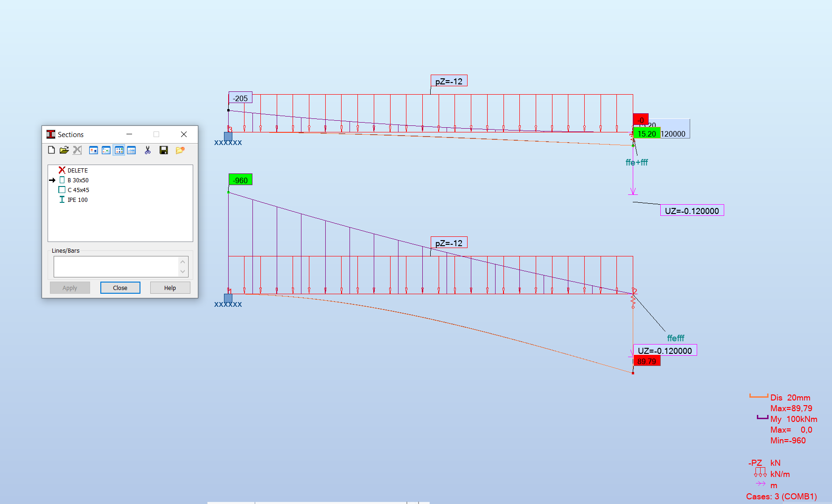Switch to small icons view mode

(x=106, y=150)
